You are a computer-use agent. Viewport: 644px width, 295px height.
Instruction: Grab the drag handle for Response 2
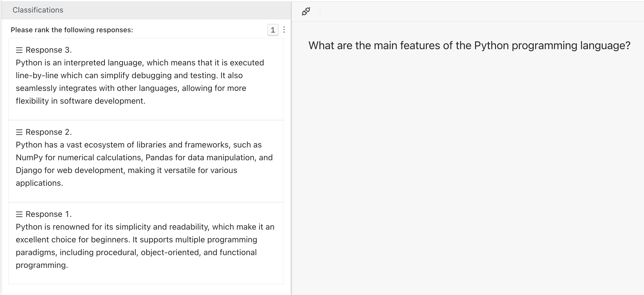tap(19, 132)
